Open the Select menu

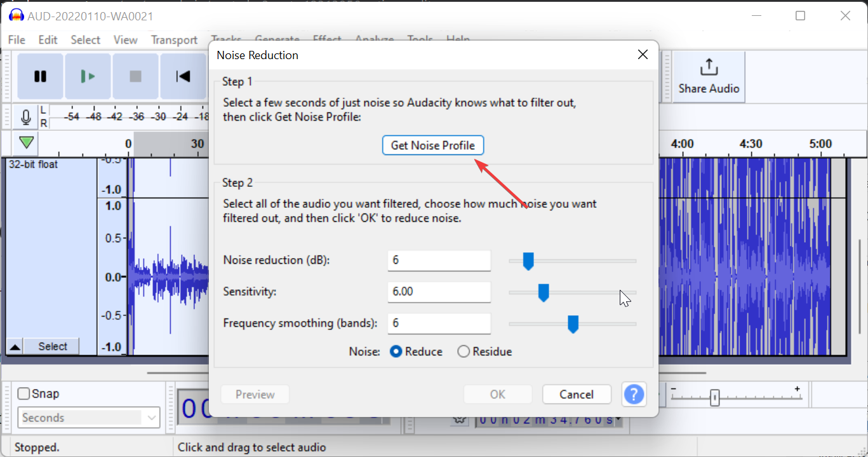coord(85,39)
